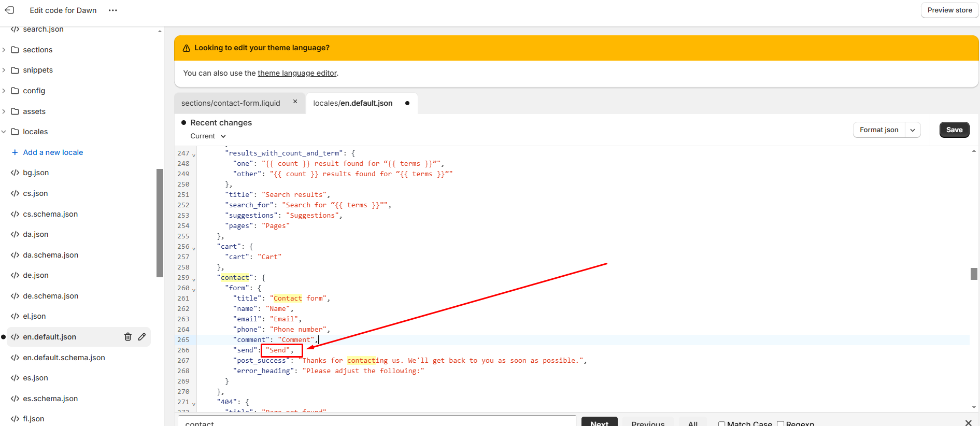Fold code at line 247 arrow
The image size is (980, 426).
pos(194,154)
